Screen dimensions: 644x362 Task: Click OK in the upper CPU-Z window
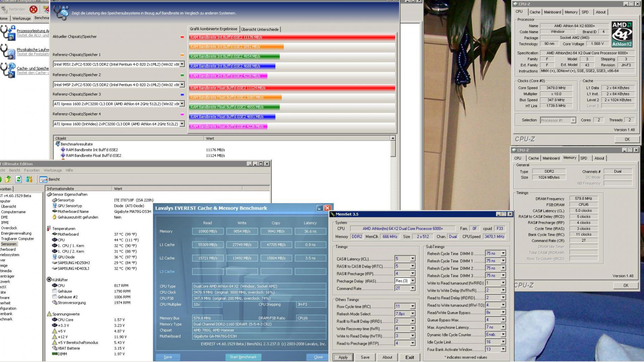point(627,139)
